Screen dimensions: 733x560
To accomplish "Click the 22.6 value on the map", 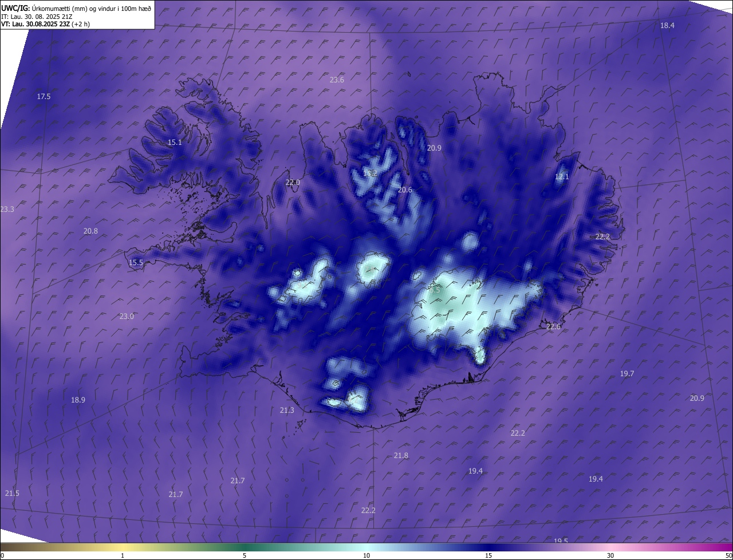I will (x=553, y=327).
